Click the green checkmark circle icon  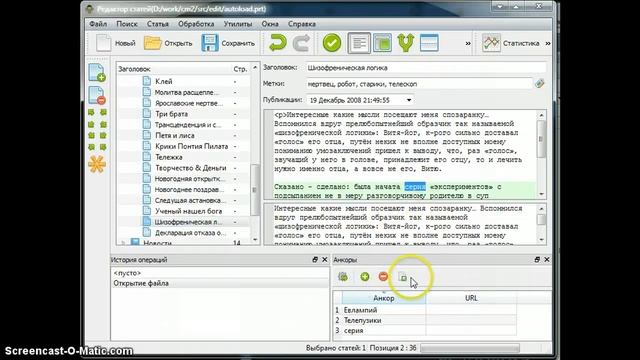pyautogui.click(x=332, y=43)
